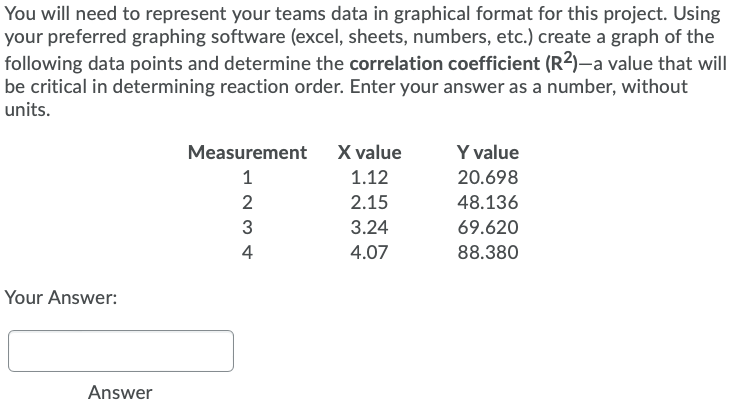Click the bold 'correlation coefficient' text

click(x=445, y=64)
